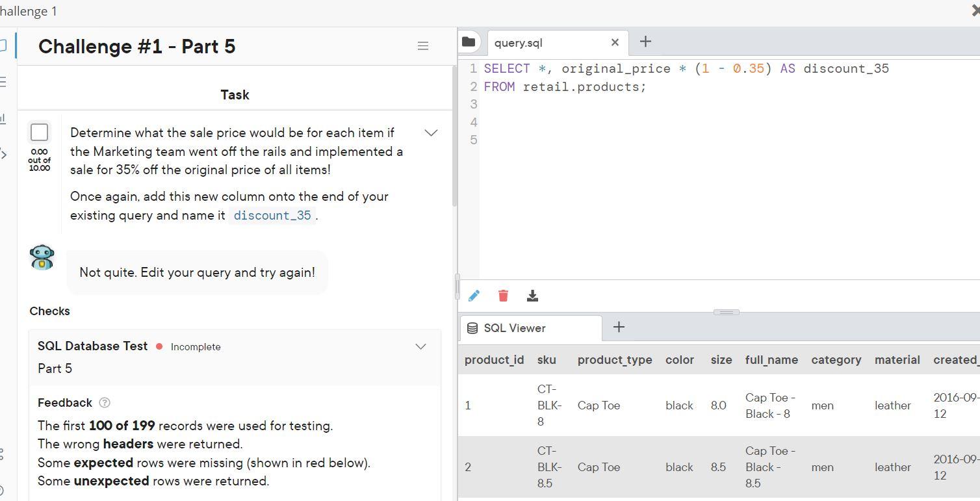Click the 'Cap Toe - Black - 8.5' cell
The image size is (980, 501).
(771, 467)
